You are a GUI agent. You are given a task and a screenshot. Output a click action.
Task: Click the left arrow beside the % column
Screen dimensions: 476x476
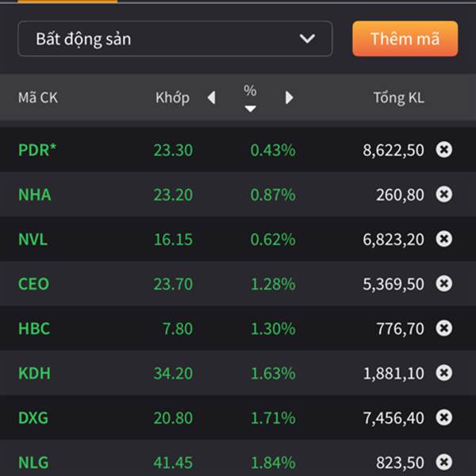pyautogui.click(x=212, y=98)
